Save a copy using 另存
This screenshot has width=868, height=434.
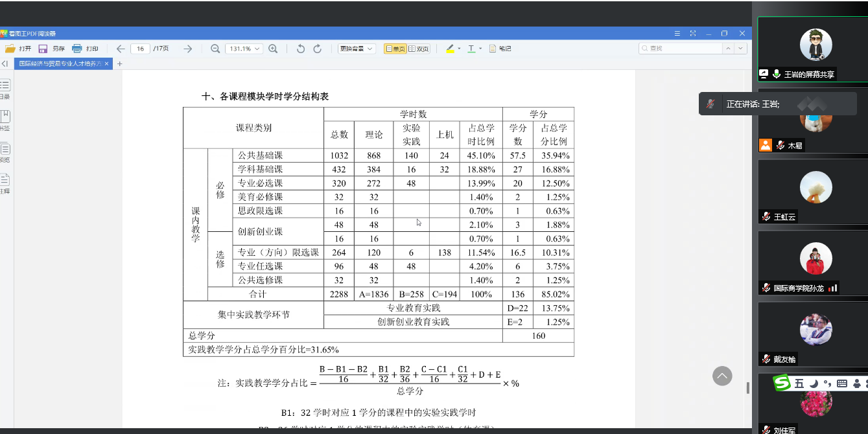pos(52,49)
